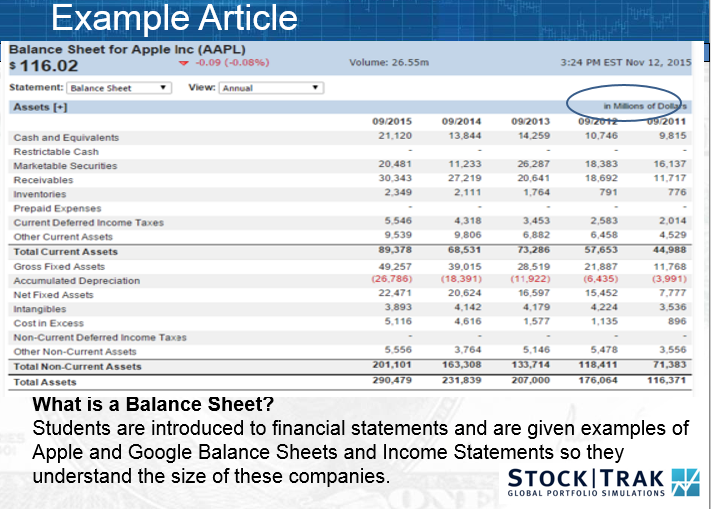Click the Intangibles value 4,179
Screen dimensions: 711x509
[536, 307]
